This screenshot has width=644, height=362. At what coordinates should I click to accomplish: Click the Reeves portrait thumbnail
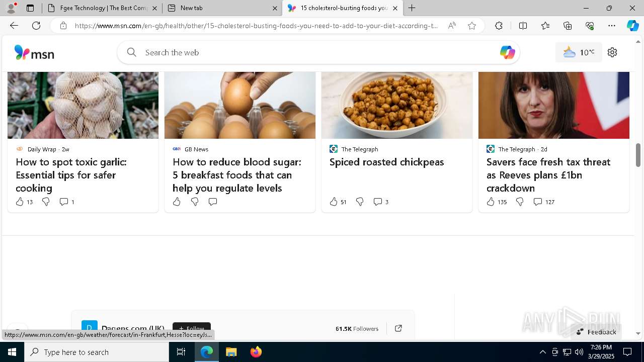click(x=554, y=105)
